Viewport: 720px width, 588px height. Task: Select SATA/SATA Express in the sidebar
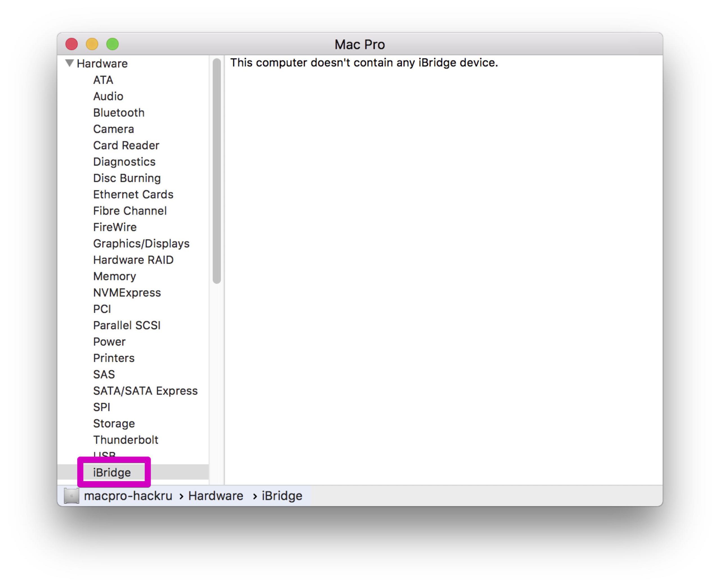(x=145, y=391)
